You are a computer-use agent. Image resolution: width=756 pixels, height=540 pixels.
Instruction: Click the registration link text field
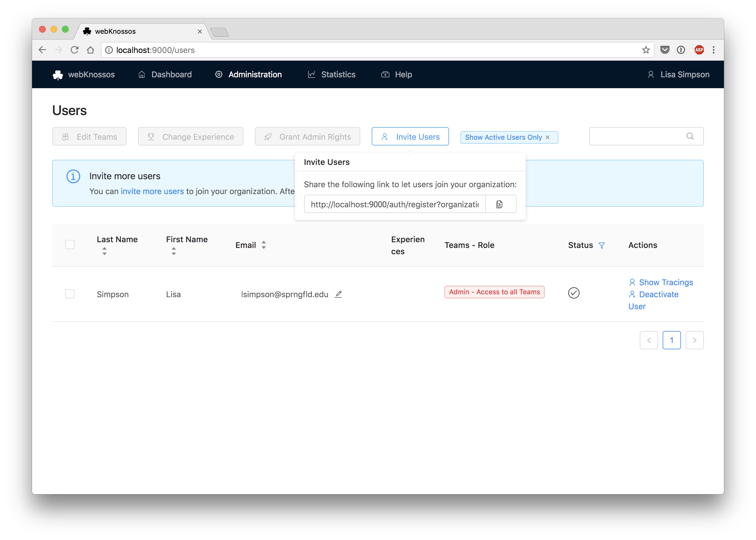(x=395, y=204)
